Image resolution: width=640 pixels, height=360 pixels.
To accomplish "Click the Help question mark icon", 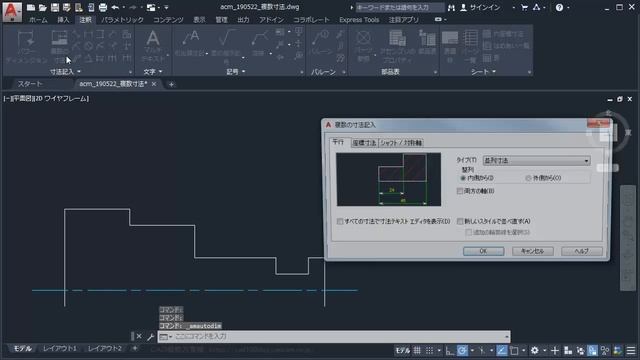I will tap(559, 7).
